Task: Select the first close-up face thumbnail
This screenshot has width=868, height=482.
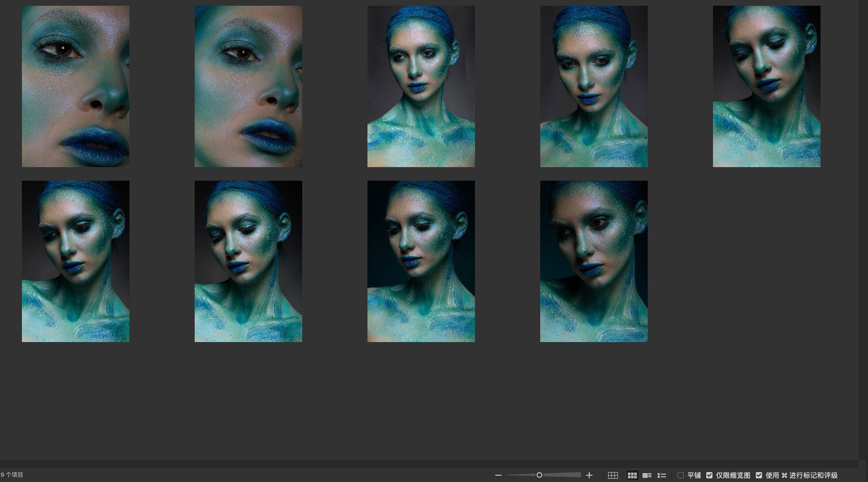Action: [x=76, y=86]
